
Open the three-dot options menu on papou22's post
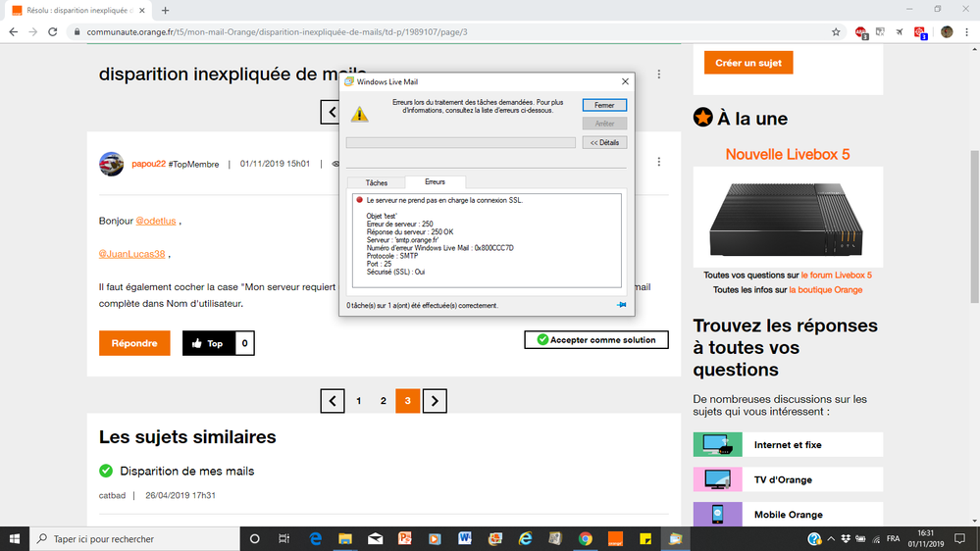(659, 163)
